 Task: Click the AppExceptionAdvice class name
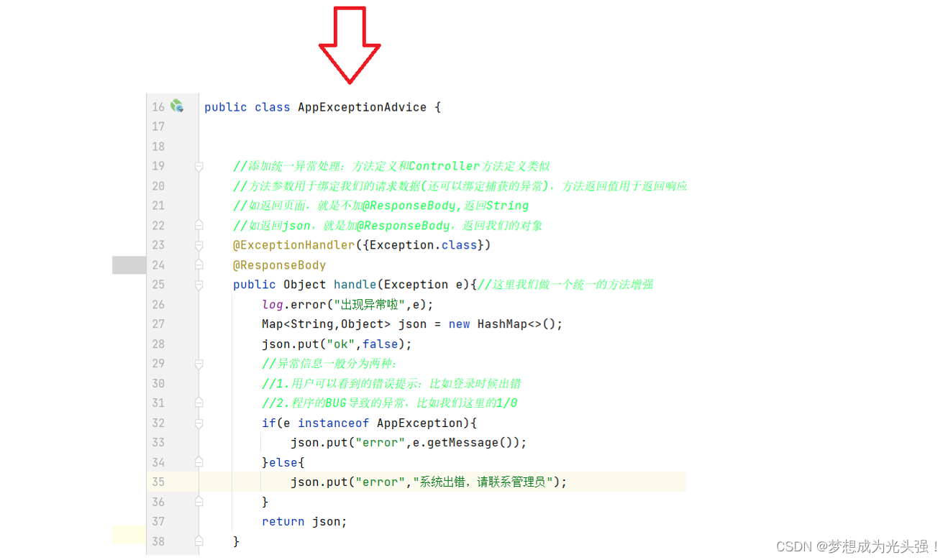tap(362, 107)
